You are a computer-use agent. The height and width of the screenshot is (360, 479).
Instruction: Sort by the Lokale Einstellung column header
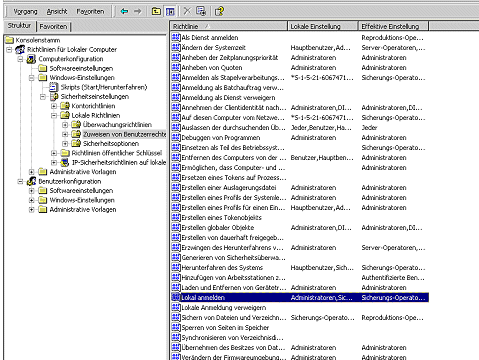[x=323, y=26]
